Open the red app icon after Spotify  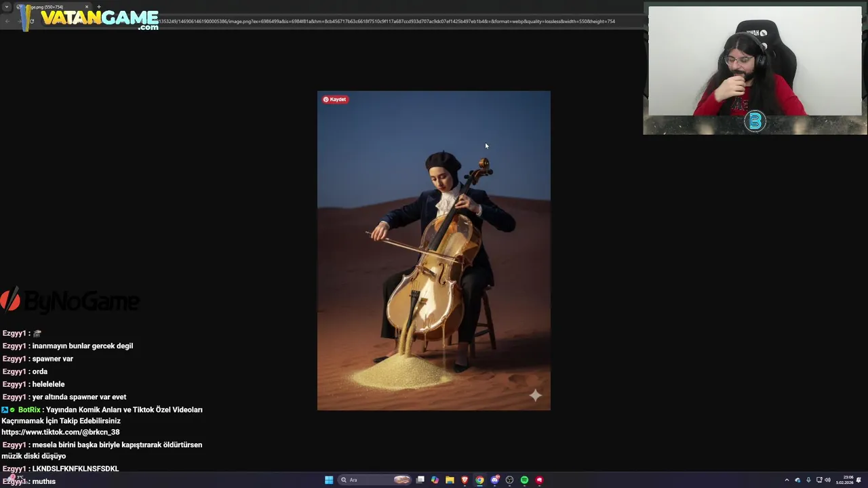tap(539, 480)
